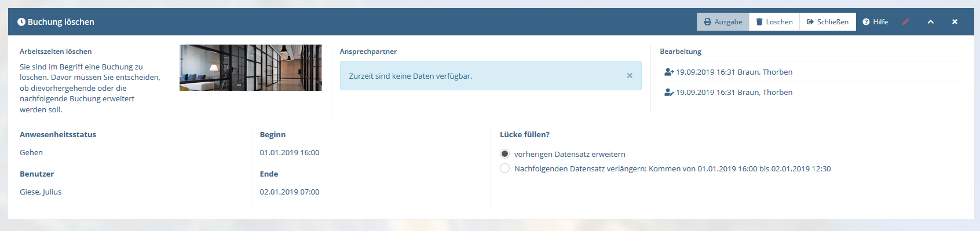Select 'Nachfolgenden Datensatz verlängern' radio option

tap(505, 168)
